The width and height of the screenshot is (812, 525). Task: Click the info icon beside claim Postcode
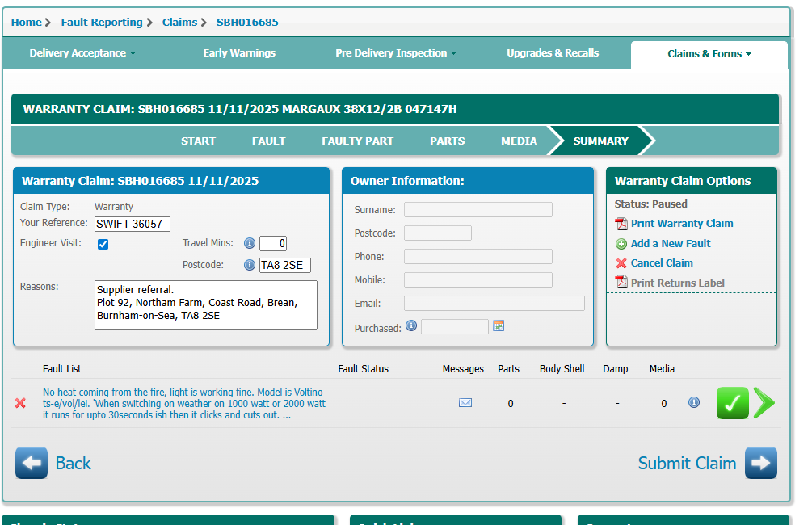250,265
